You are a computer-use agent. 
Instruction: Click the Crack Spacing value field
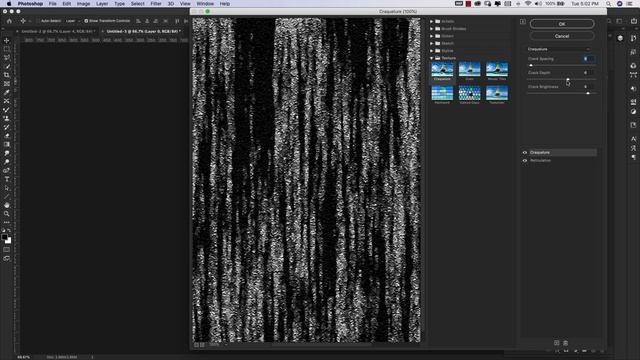tap(589, 59)
